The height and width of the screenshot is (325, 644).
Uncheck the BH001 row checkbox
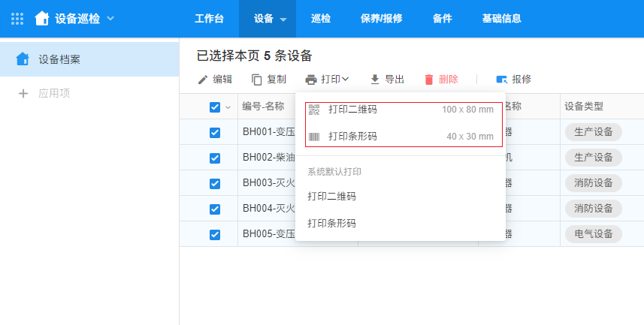[x=215, y=133]
